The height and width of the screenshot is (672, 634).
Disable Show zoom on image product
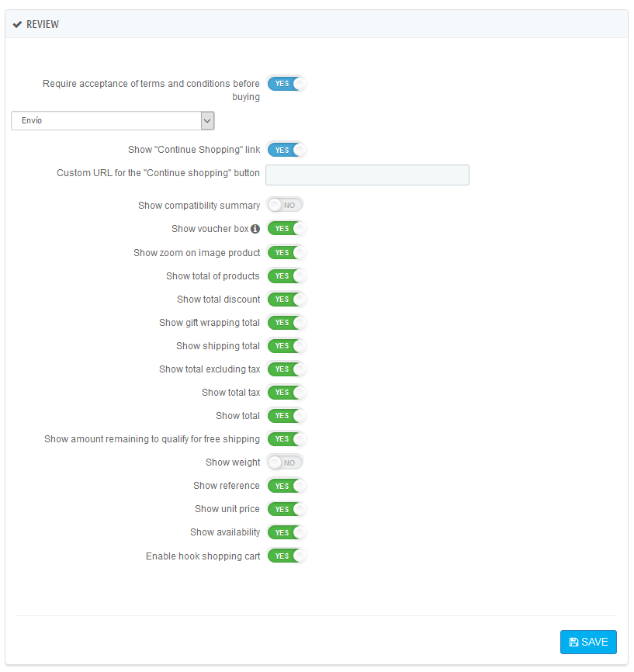(286, 252)
